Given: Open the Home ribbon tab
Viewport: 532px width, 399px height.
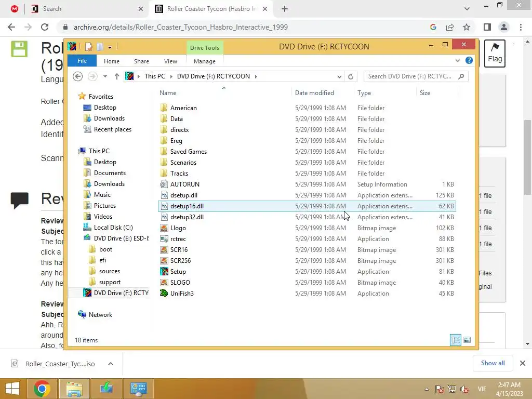Looking at the screenshot, I should pyautogui.click(x=112, y=61).
